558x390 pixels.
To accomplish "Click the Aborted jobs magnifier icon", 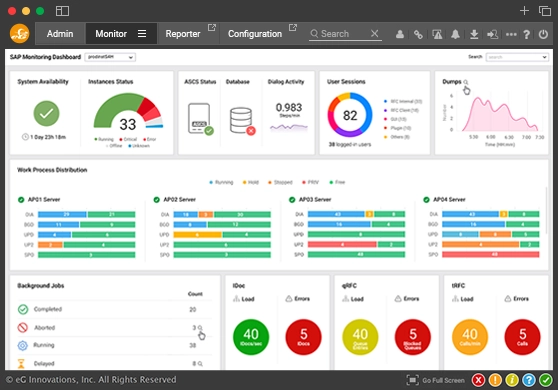I will [x=200, y=327].
